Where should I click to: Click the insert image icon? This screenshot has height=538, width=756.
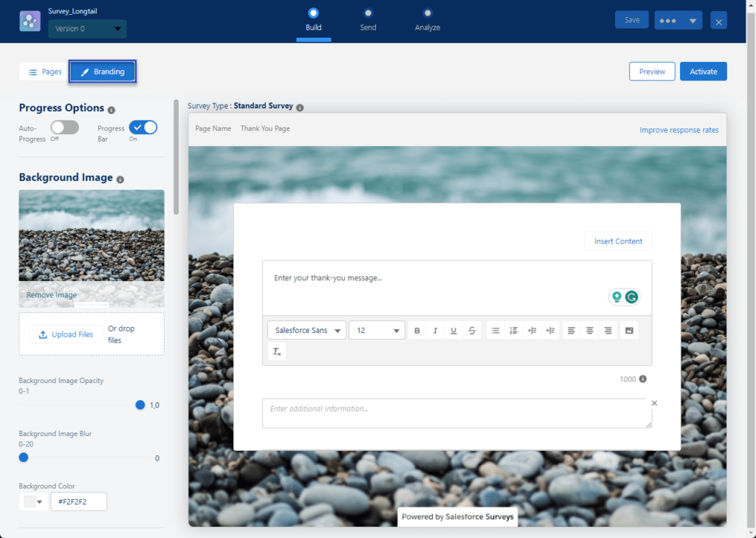(x=629, y=331)
